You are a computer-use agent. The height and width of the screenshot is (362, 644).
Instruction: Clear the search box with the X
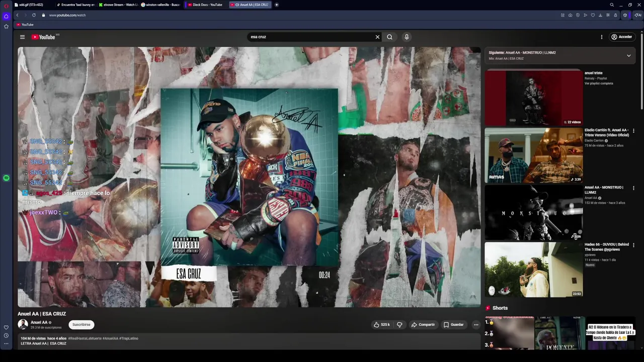click(x=377, y=37)
